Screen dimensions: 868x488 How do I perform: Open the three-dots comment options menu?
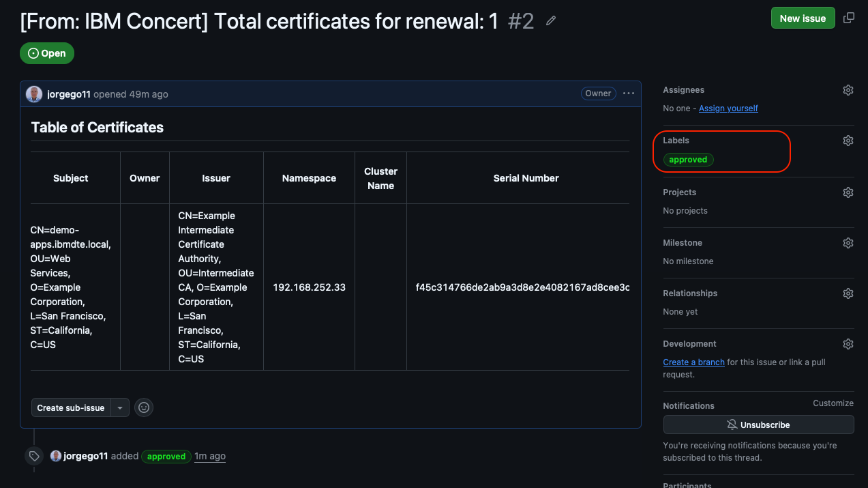[x=629, y=94]
